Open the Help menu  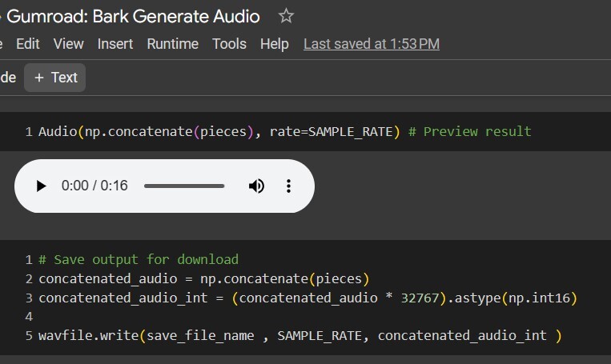(275, 44)
